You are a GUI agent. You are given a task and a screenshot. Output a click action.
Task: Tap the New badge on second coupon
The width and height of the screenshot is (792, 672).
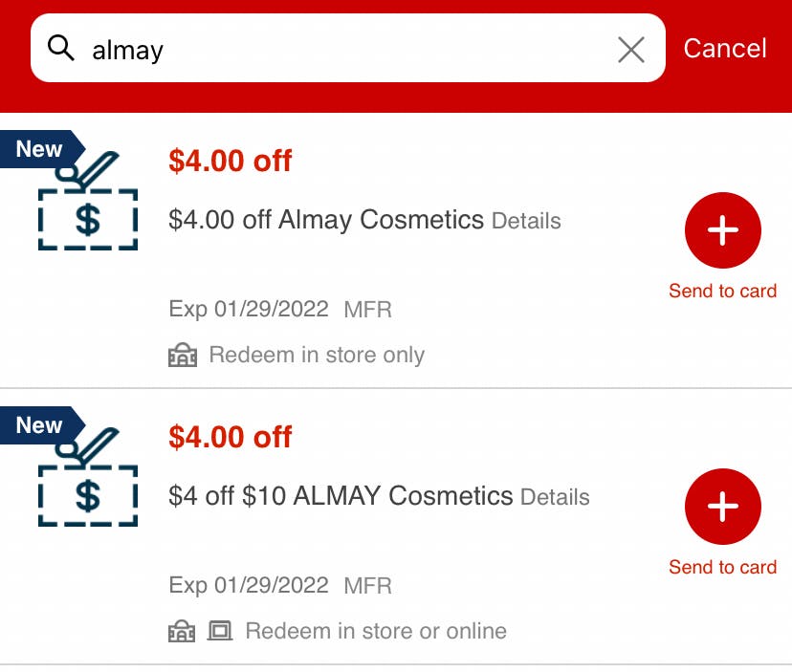39,425
